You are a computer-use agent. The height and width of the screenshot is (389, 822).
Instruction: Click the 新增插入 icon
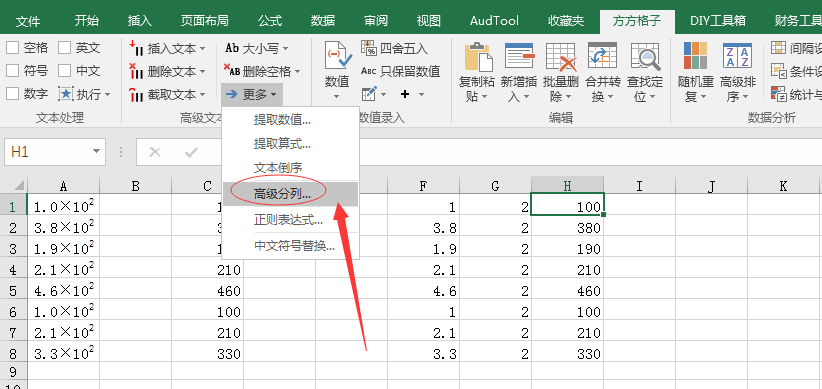pyautogui.click(x=519, y=57)
